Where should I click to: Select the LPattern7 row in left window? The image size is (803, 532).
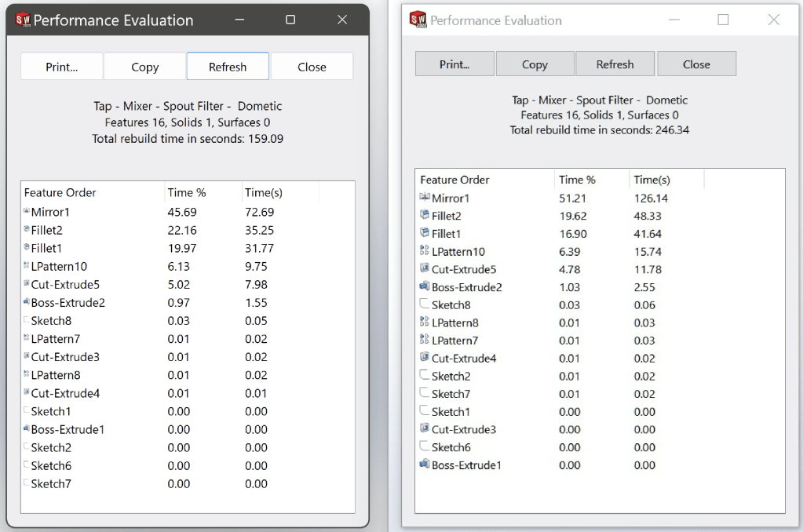coord(55,339)
